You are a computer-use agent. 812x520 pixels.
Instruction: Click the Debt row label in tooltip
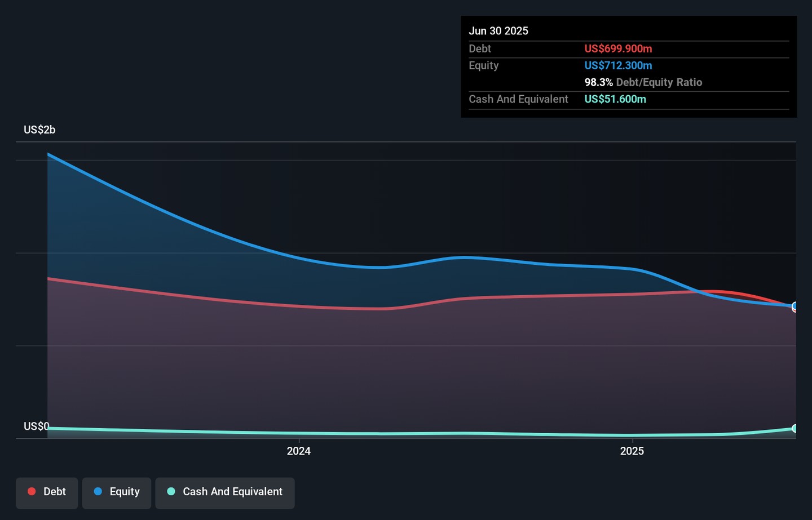coord(480,49)
